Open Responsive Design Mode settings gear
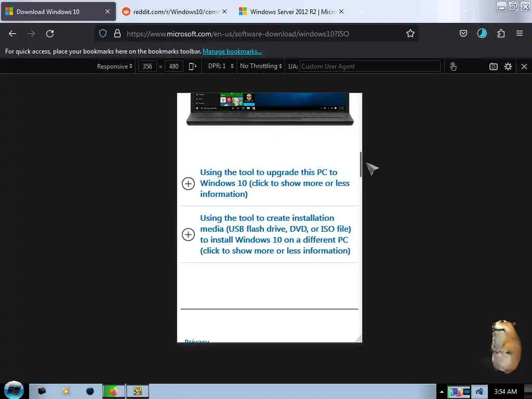 508,66
